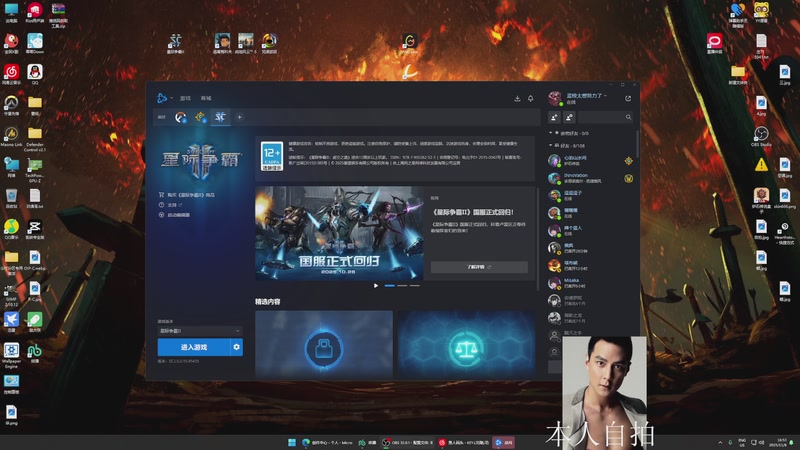
Task: Select the StarCraft II game tab
Action: tap(220, 117)
